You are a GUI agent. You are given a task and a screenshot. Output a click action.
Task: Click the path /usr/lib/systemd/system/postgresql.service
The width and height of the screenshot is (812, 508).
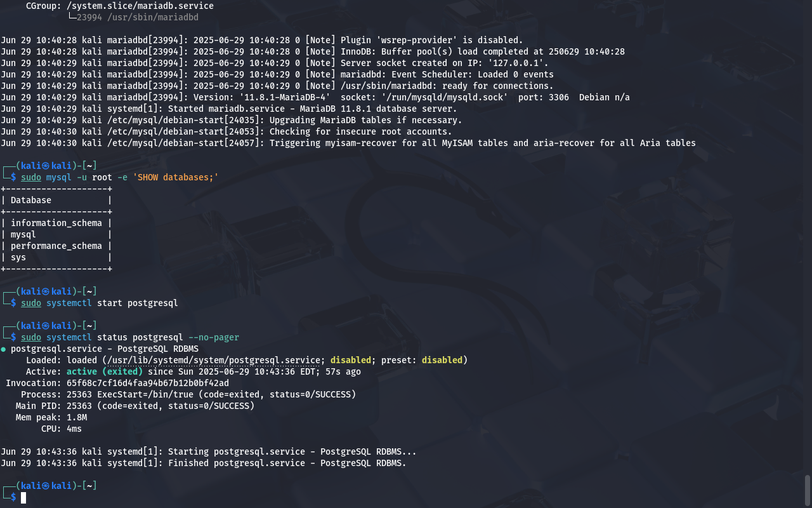(214, 360)
